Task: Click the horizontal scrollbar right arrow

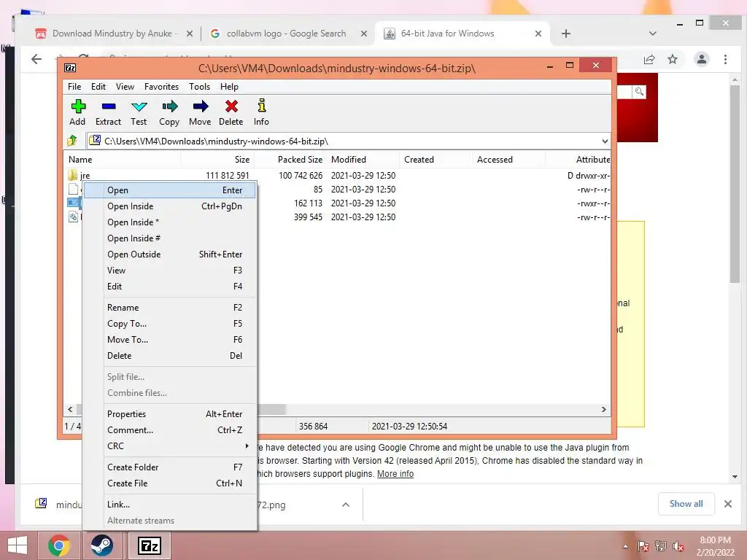Action: 604,410
